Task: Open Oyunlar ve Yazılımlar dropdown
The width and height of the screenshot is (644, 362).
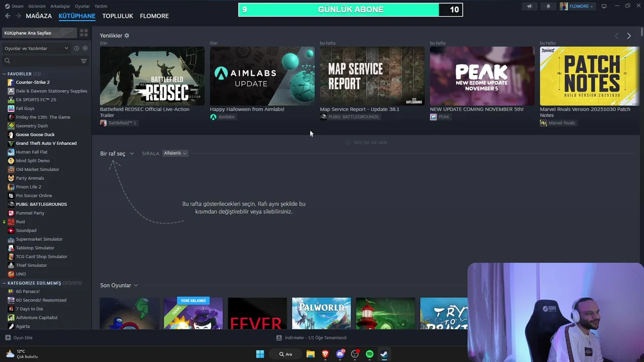Action: pos(37,48)
